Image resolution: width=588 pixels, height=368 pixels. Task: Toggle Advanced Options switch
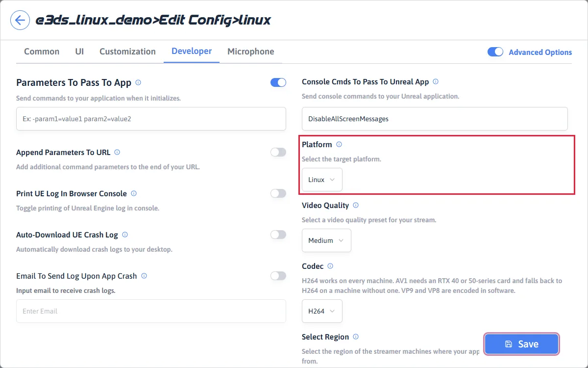[495, 52]
